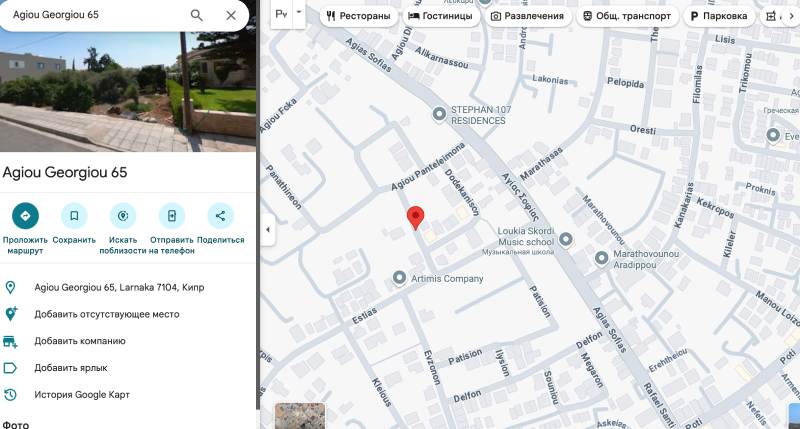Image resolution: width=800 pixels, height=429 pixels.
Task: Click the Estias street label on the map
Action: [364, 316]
